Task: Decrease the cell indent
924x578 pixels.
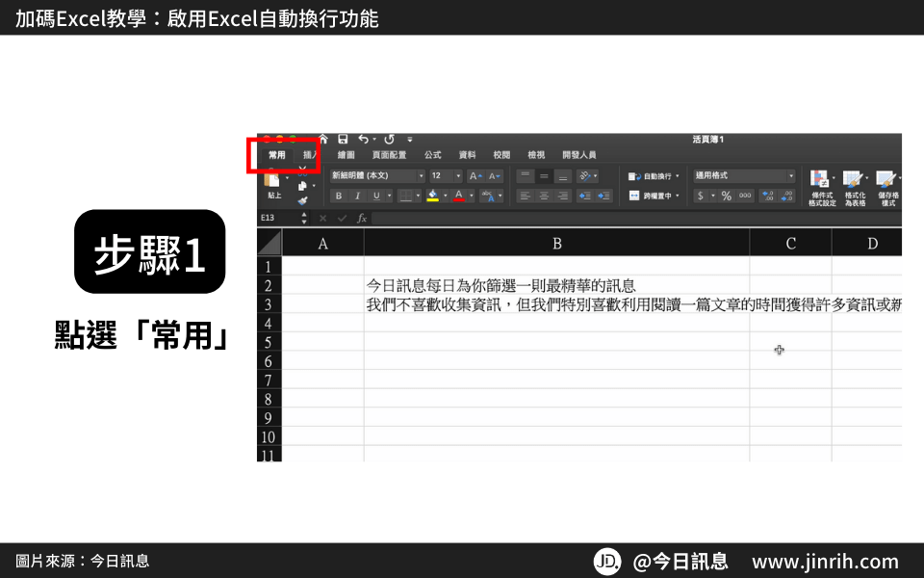Action: coord(584,196)
